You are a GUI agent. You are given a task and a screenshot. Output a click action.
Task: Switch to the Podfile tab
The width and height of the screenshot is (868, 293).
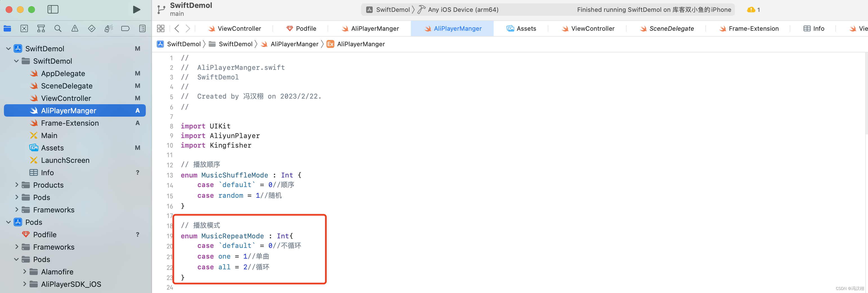click(x=301, y=29)
